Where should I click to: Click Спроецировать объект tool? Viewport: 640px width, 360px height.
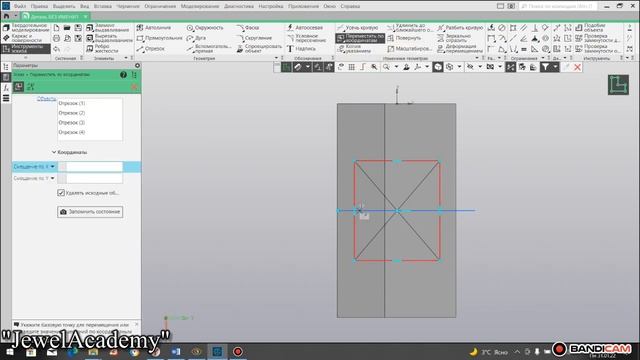tap(259, 49)
